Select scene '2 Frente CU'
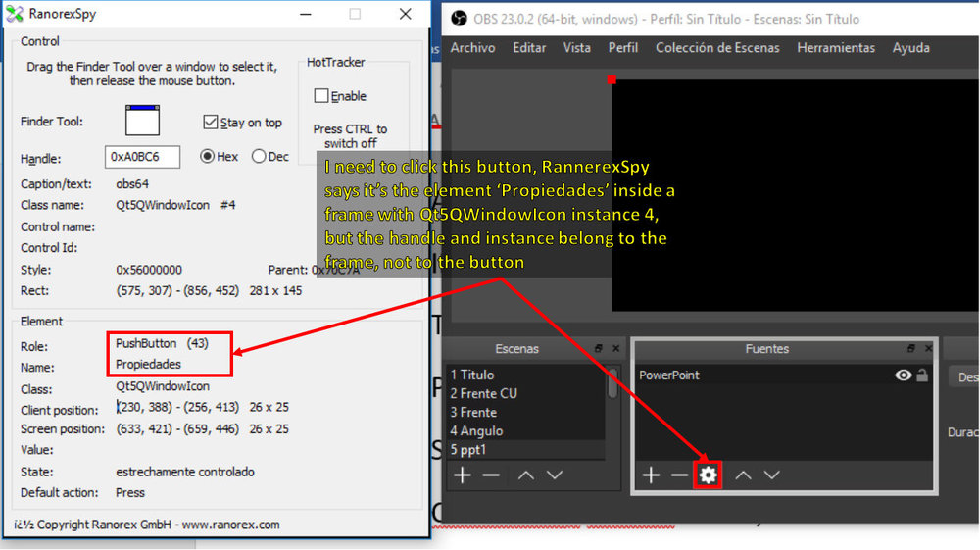The width and height of the screenshot is (980, 550). pyautogui.click(x=525, y=393)
